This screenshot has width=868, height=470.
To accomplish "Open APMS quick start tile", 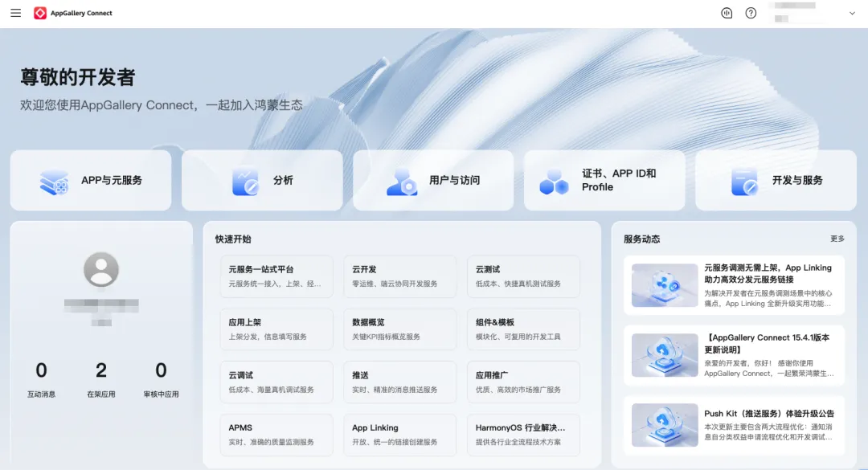I will 276,435.
